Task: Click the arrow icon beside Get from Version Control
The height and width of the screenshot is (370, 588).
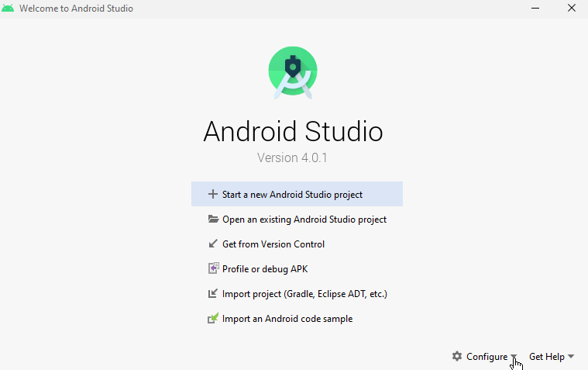Action: pyautogui.click(x=212, y=244)
